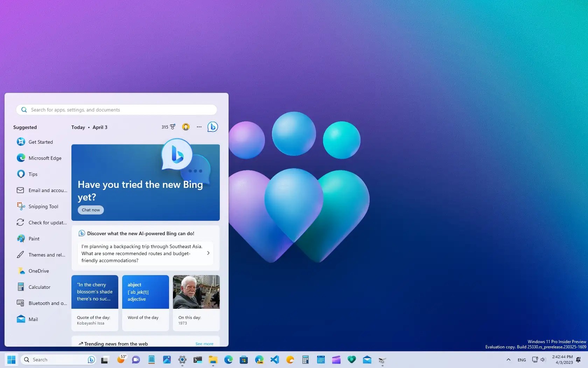Open the new Bing chat icon in the header
The height and width of the screenshot is (368, 588).
[212, 127]
